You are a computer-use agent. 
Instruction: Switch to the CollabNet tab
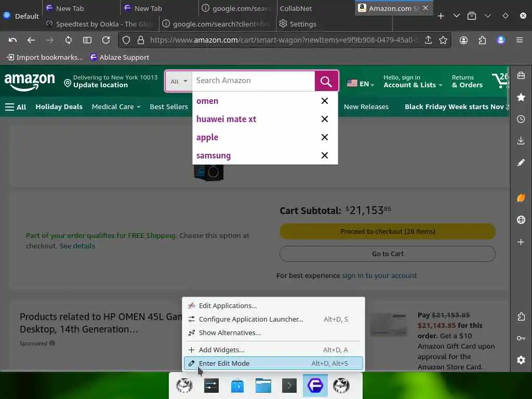[296, 8]
